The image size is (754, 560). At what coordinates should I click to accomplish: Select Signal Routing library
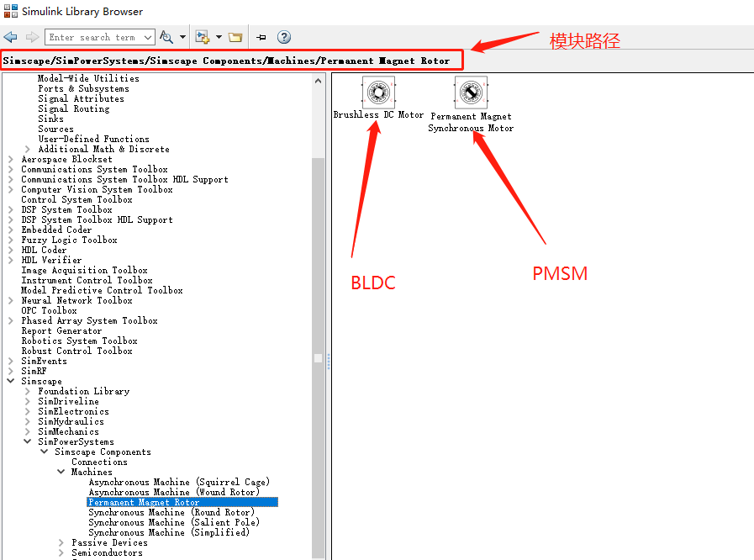74,108
